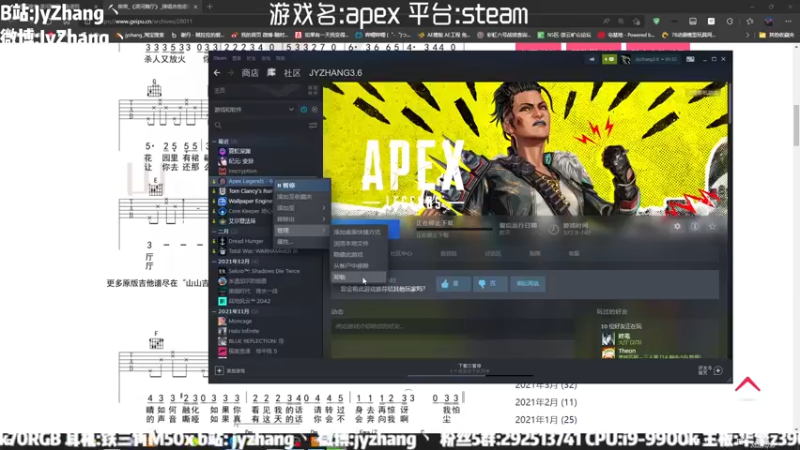This screenshot has height=450, width=800.
Task: Select Sekiro: Shadows Die Twice
Action: [264, 271]
